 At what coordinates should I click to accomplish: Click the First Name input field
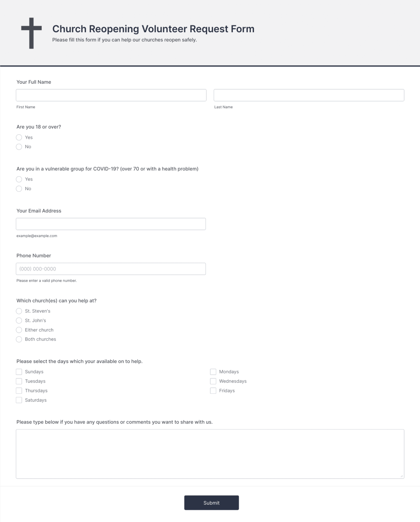pyautogui.click(x=111, y=95)
